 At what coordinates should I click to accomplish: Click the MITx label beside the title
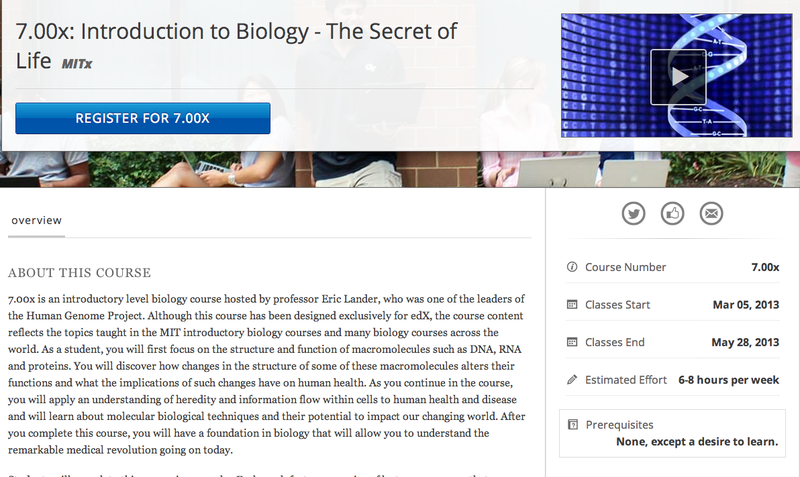point(78,64)
